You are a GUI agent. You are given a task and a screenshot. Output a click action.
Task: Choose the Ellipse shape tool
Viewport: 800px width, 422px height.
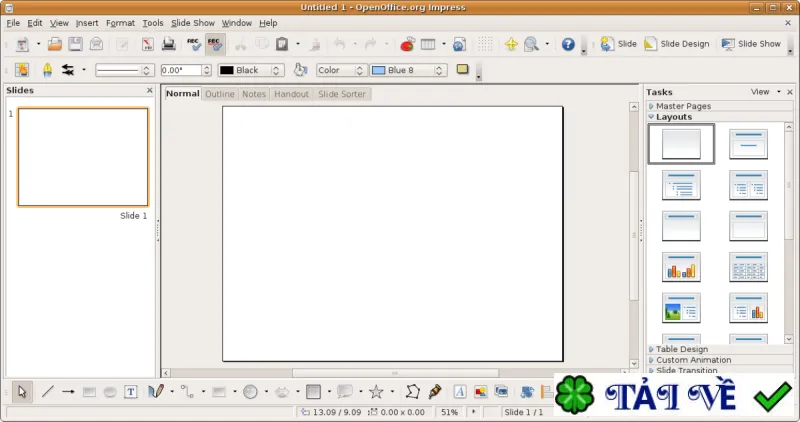110,392
